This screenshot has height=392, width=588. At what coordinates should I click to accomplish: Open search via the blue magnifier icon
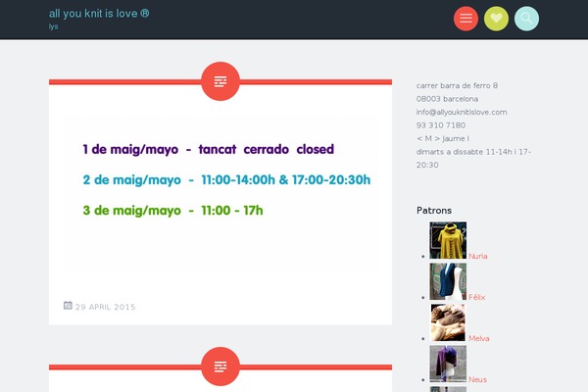[526, 19]
